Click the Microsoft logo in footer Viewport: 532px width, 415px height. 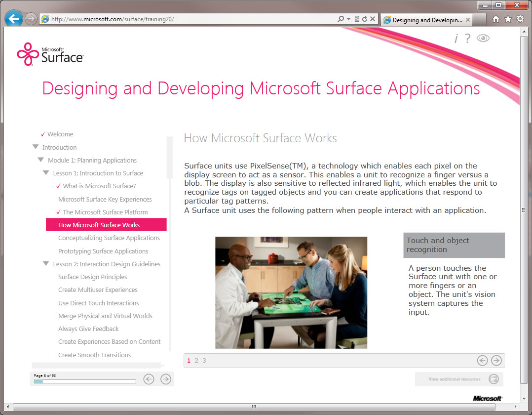point(487,398)
